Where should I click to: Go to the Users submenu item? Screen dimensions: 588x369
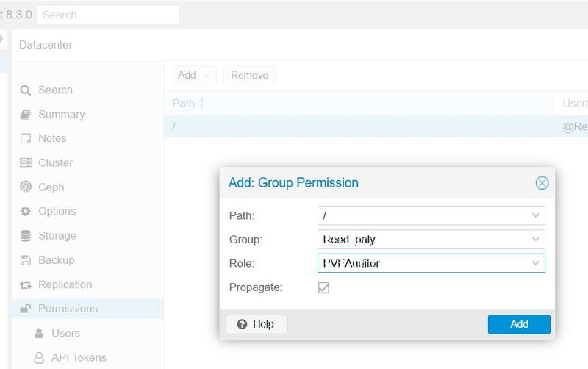[65, 333]
